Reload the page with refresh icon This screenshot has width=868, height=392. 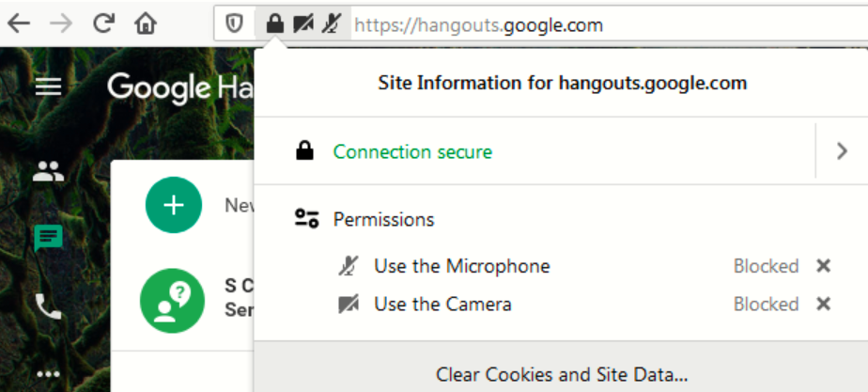pos(103,24)
